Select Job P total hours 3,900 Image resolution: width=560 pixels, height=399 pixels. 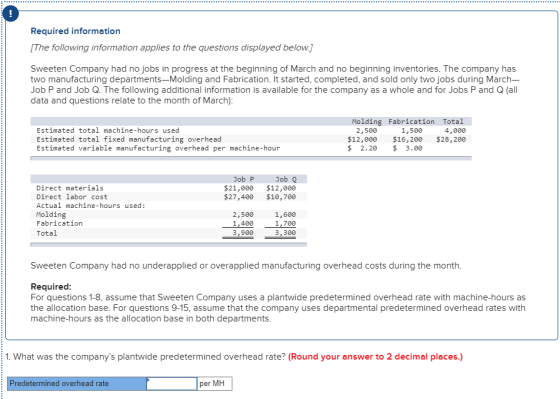click(243, 233)
